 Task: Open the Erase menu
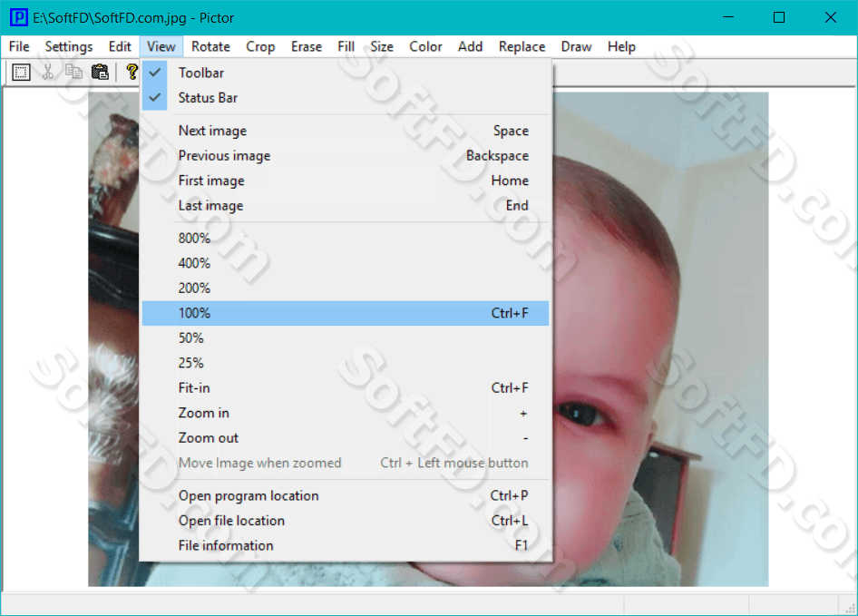pos(307,46)
